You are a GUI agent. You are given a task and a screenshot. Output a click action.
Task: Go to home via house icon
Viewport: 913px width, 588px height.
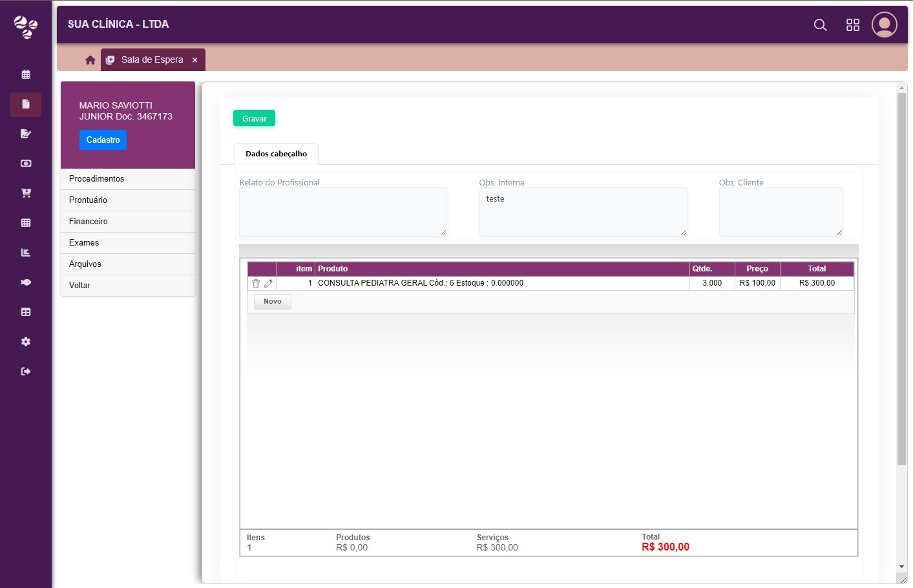click(x=90, y=60)
